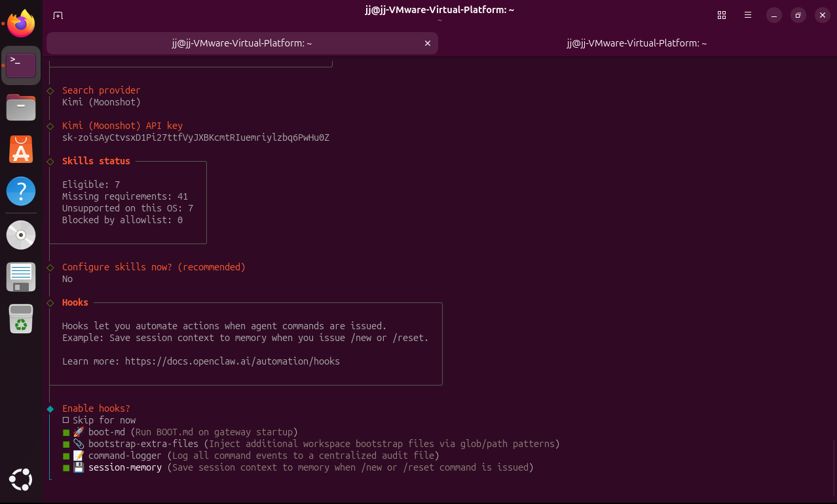Viewport: 837px width, 504px height.
Task: Toggle the boot-md hook checkbox
Action: 66,432
